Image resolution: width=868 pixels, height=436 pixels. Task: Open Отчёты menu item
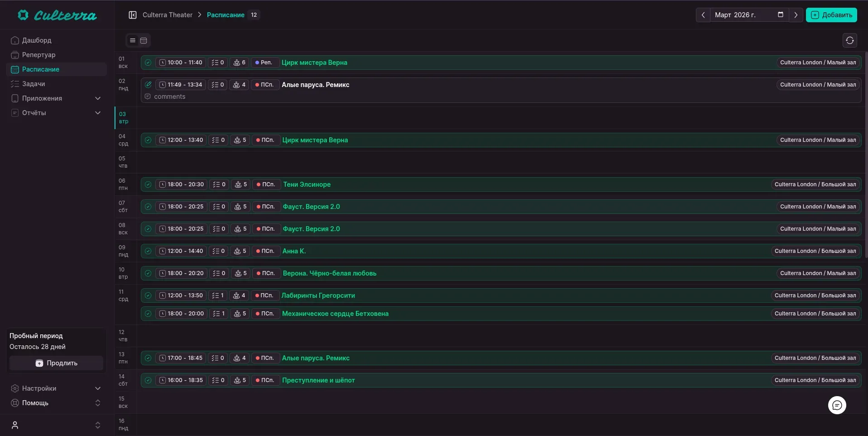click(x=57, y=113)
